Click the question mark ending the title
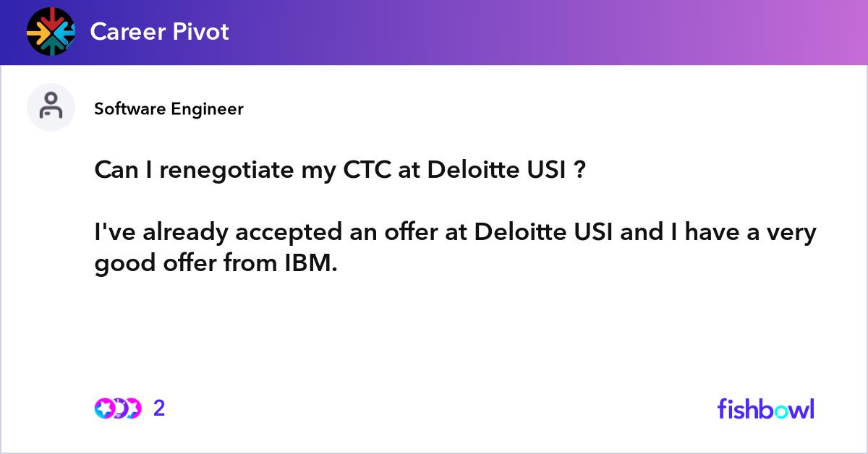868x454 pixels. tap(579, 171)
